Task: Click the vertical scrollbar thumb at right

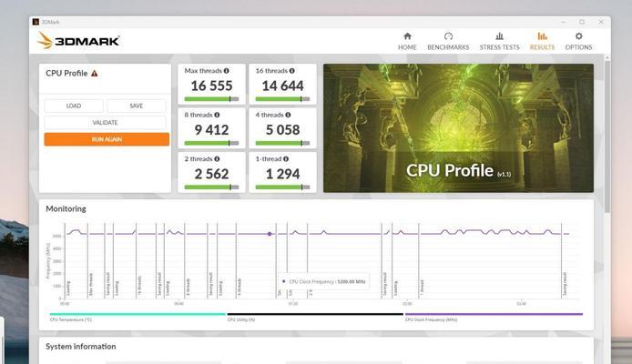Action: click(x=607, y=136)
